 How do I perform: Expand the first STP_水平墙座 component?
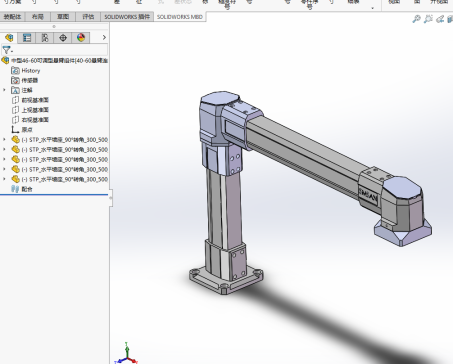tap(4, 140)
